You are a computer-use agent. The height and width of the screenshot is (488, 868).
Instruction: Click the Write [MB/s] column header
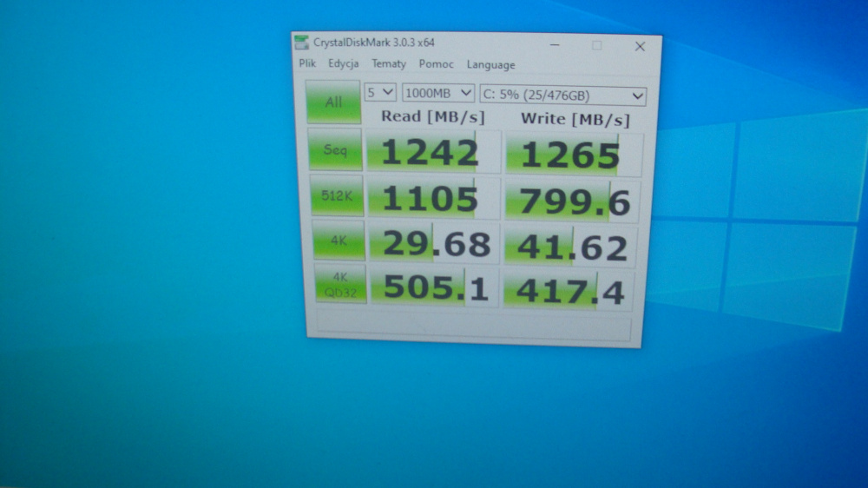tap(575, 120)
